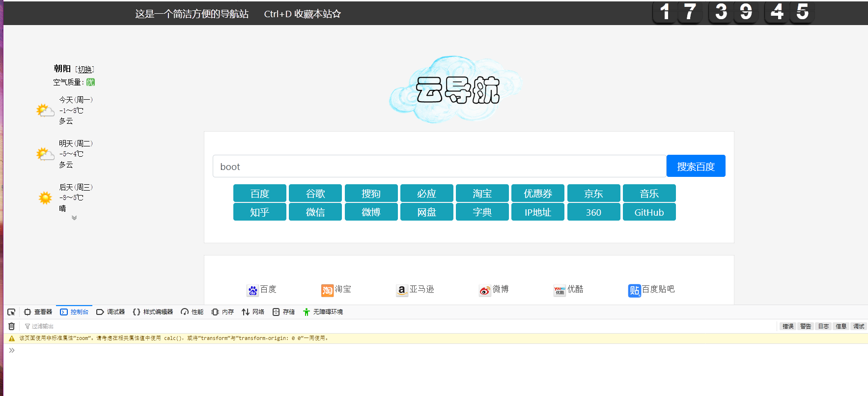This screenshot has height=396, width=868.
Task: Clear console output with trash icon
Action: pyautogui.click(x=11, y=326)
